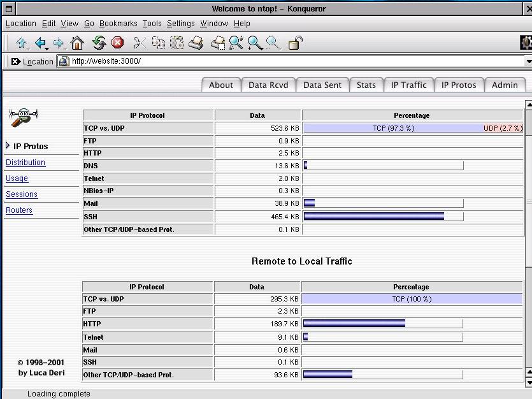532x399 pixels.
Task: Click the Cut scissors icon
Action: pos(140,43)
